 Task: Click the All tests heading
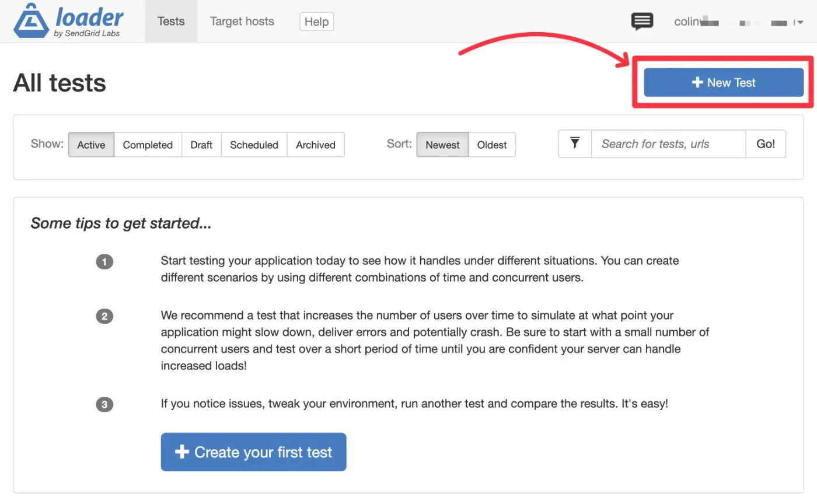click(x=60, y=82)
